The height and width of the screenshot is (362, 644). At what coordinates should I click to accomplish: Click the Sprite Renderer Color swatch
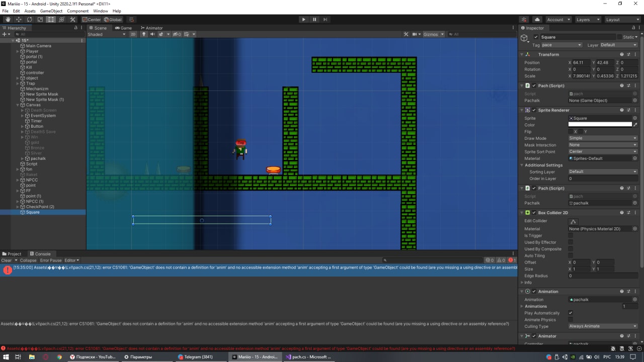pos(600,125)
